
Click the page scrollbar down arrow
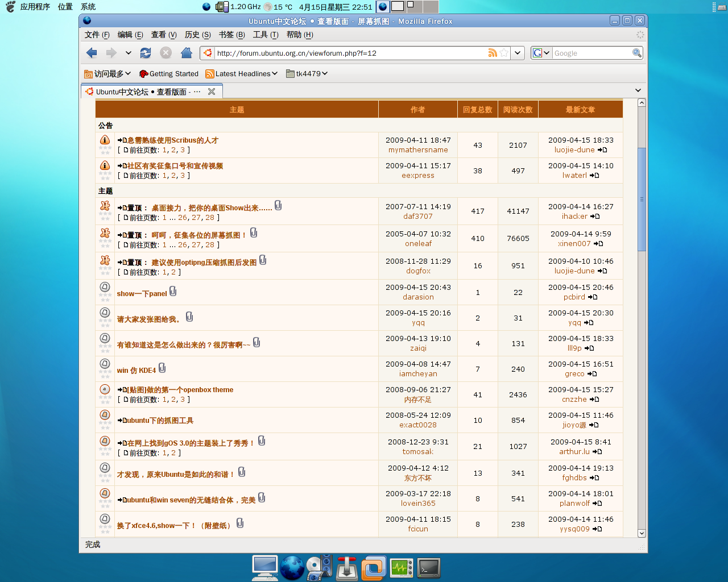(x=642, y=533)
